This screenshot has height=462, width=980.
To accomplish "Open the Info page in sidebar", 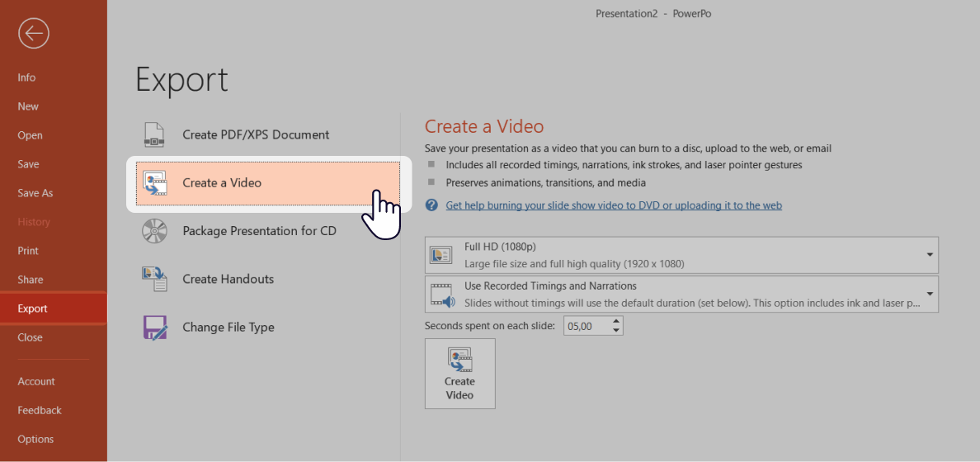I will (x=27, y=78).
